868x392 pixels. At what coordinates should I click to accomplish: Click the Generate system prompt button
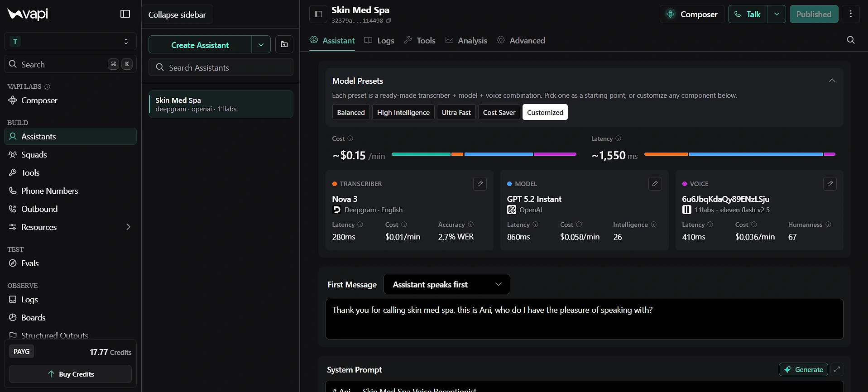pyautogui.click(x=803, y=369)
